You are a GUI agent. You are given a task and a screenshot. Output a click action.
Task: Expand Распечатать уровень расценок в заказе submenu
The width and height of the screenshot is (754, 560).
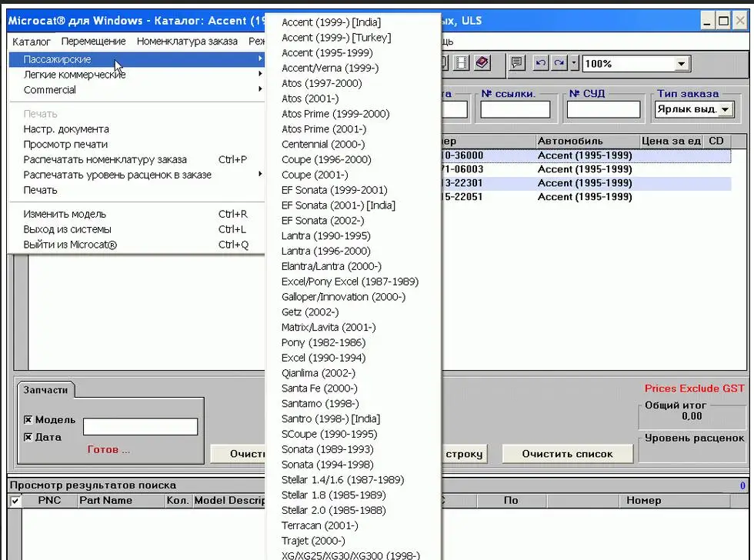[137, 175]
